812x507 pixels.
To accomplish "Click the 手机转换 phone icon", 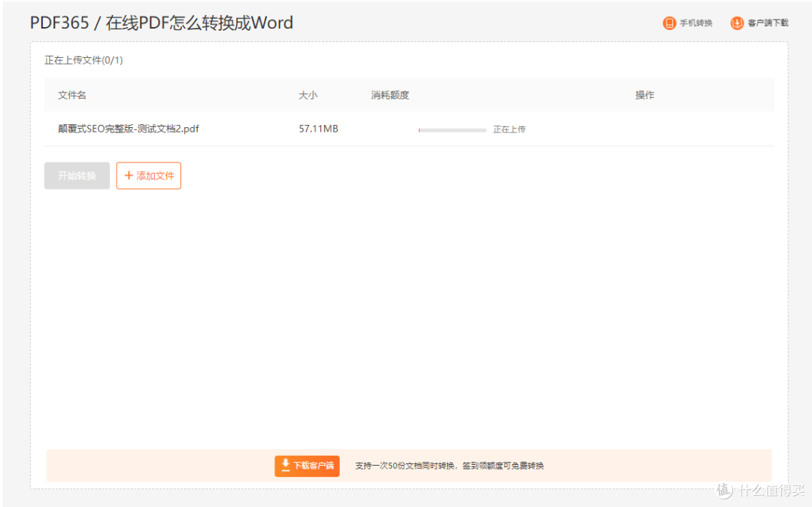I will point(669,23).
